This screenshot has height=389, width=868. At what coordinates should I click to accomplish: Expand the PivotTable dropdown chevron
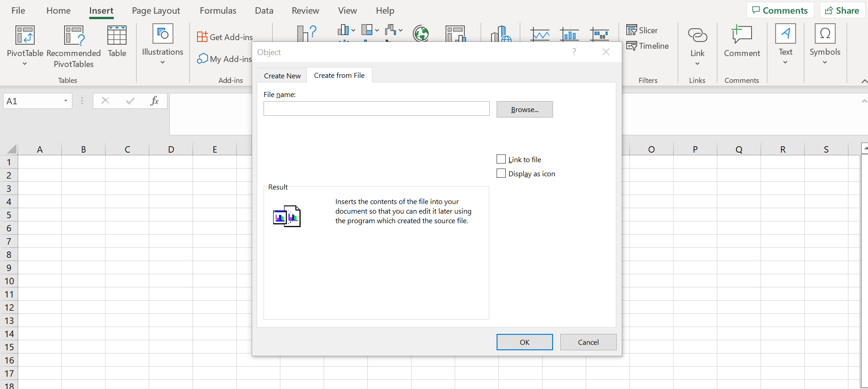25,64
